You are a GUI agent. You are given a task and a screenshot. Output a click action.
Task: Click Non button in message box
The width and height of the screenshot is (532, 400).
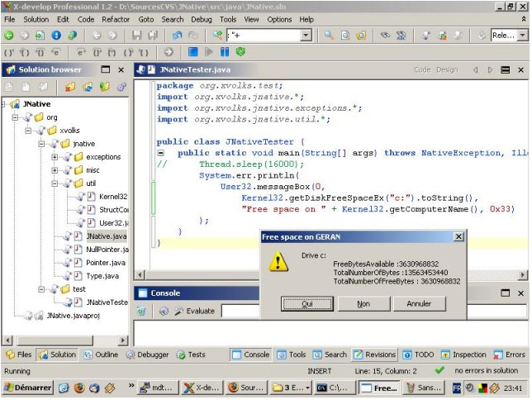pos(363,303)
